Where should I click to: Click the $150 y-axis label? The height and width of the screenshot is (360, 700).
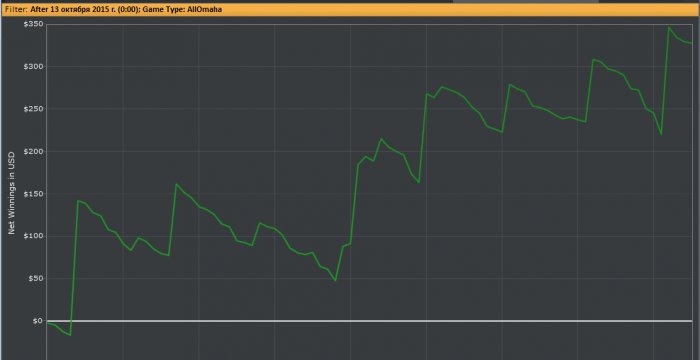pos(33,193)
